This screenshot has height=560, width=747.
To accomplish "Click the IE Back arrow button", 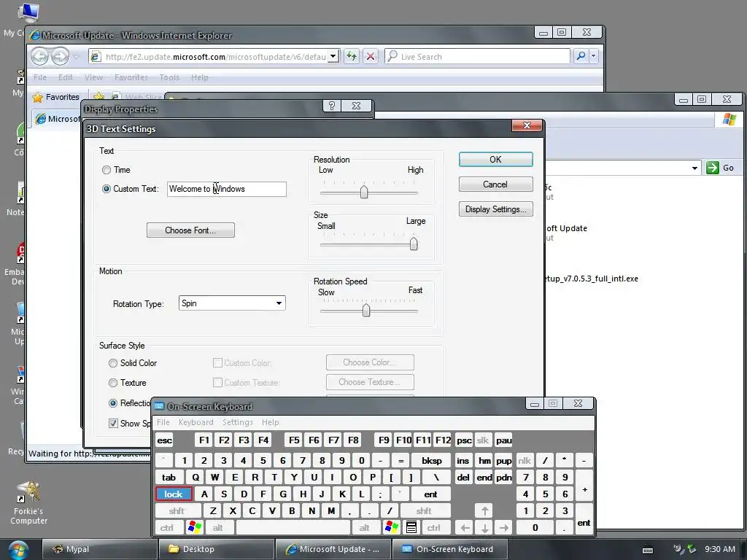I will tap(40, 57).
